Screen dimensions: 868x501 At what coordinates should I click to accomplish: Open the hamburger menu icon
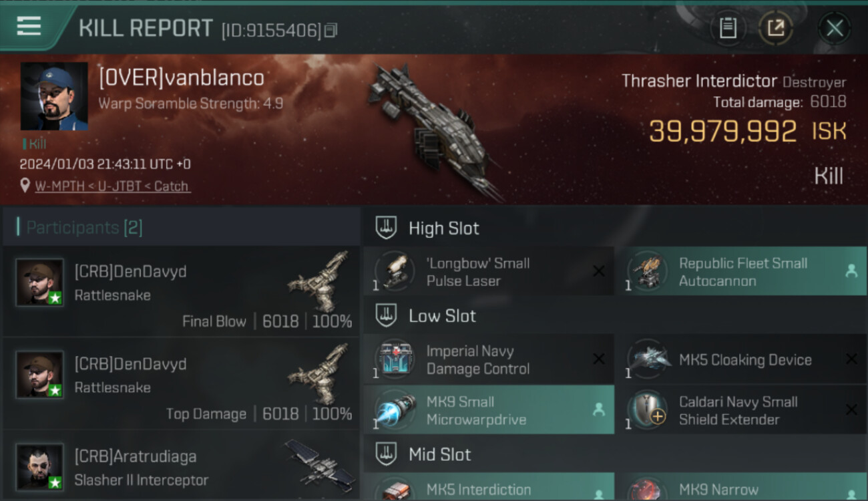tap(29, 27)
